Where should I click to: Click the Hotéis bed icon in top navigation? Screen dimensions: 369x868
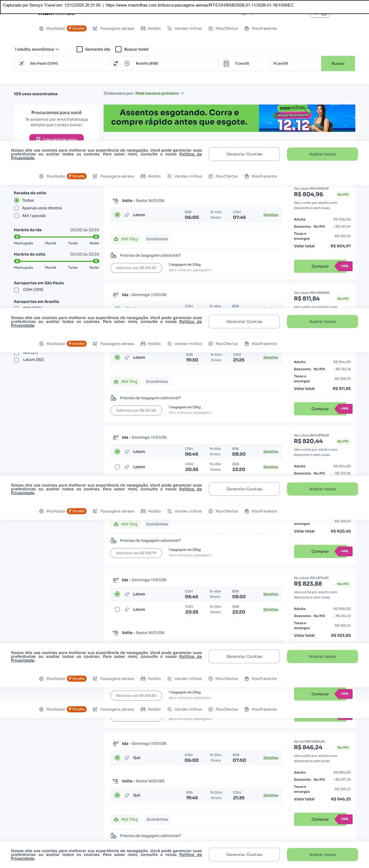(x=143, y=29)
